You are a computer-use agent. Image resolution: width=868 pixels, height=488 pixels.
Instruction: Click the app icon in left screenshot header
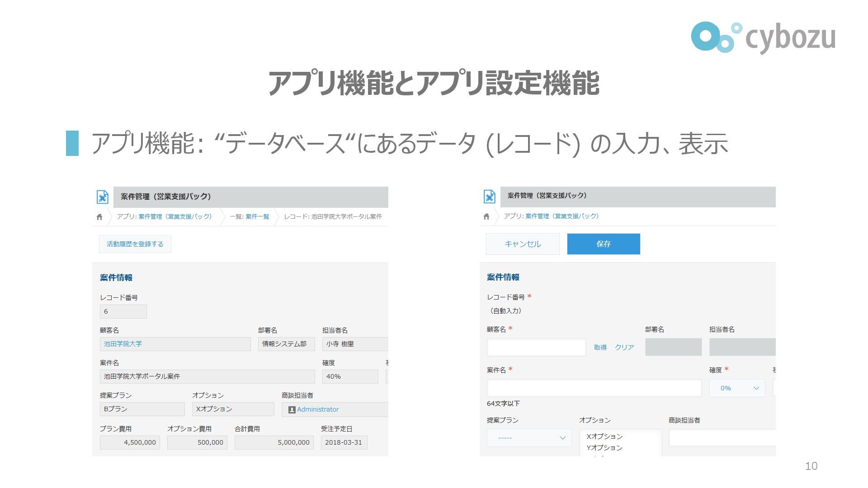click(103, 197)
